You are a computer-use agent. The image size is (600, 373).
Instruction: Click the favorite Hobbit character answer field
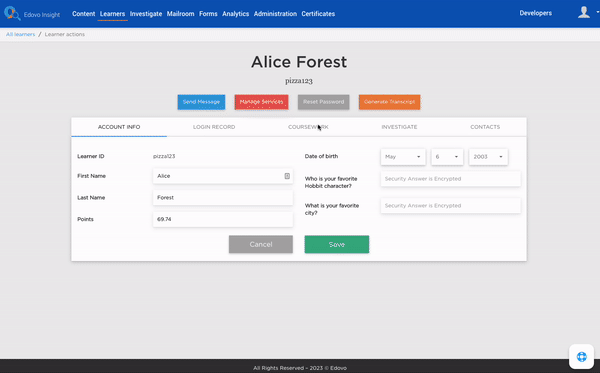point(450,179)
